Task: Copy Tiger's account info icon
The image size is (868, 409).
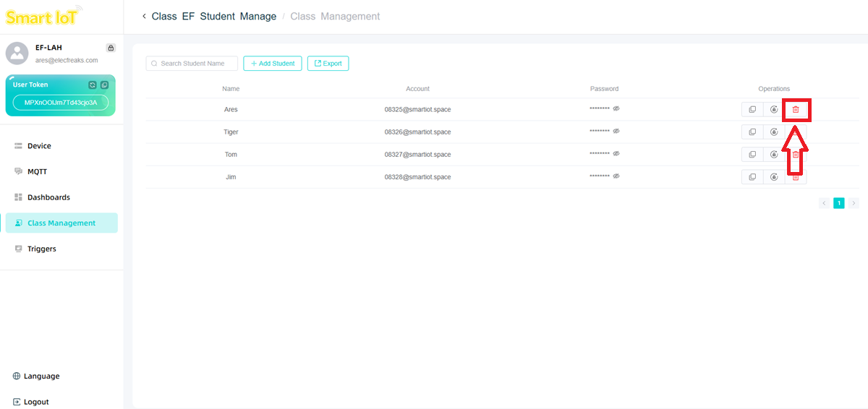Action: click(x=752, y=132)
